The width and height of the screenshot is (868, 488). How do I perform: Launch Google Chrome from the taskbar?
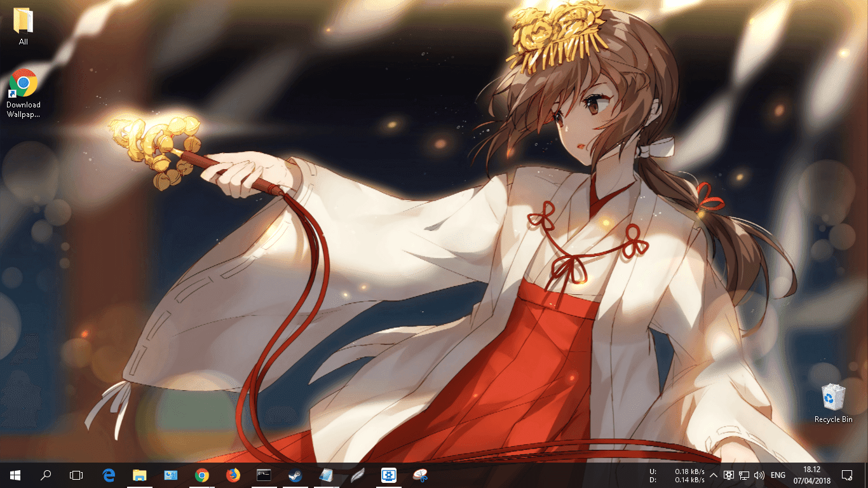202,475
